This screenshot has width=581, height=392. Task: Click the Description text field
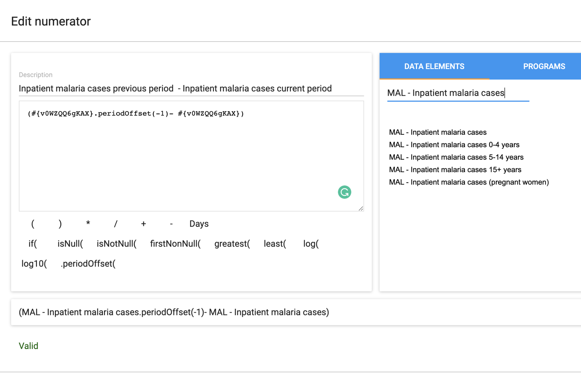[x=191, y=88]
